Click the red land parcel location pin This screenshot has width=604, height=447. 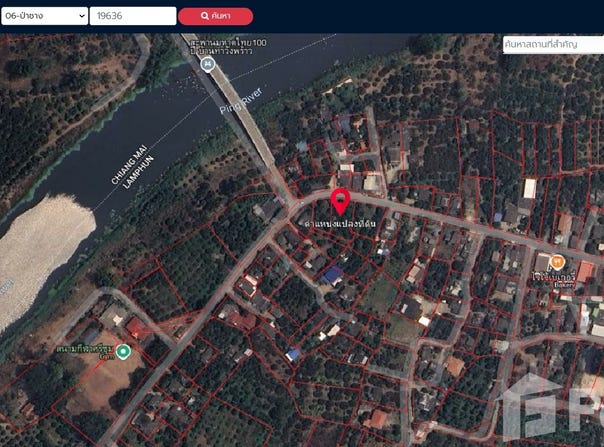click(x=341, y=202)
